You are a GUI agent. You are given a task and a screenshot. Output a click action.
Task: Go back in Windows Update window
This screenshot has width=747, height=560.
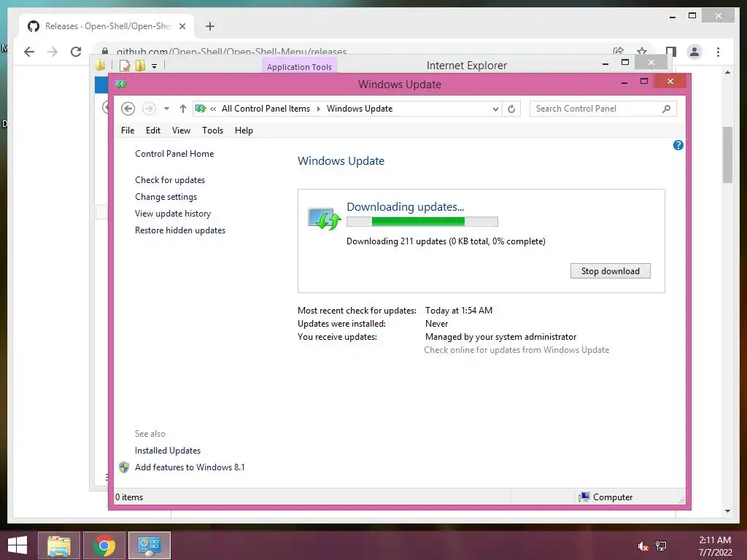(x=128, y=109)
